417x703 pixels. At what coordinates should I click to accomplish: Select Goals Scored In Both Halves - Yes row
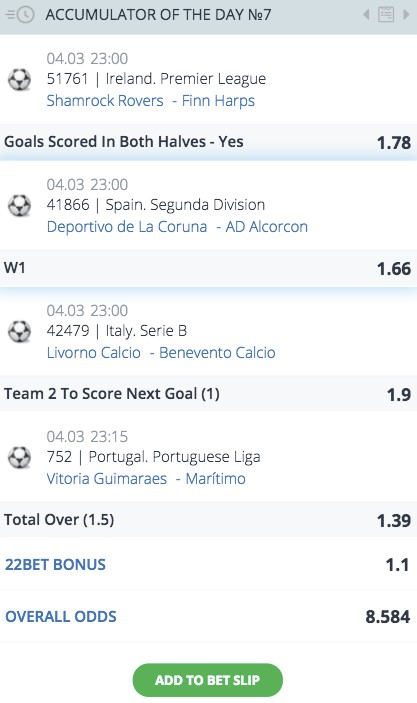pyautogui.click(x=208, y=142)
